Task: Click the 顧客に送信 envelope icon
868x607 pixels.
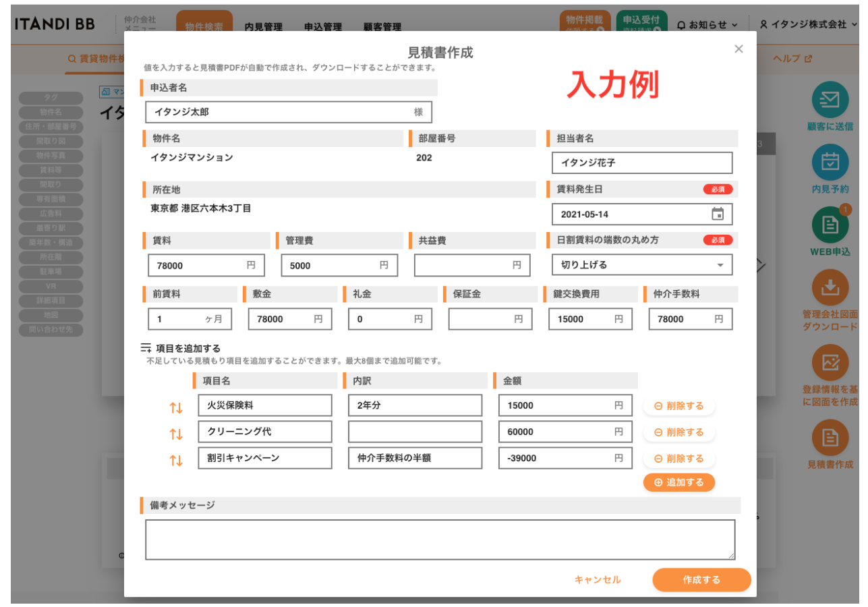Action: coord(830,100)
